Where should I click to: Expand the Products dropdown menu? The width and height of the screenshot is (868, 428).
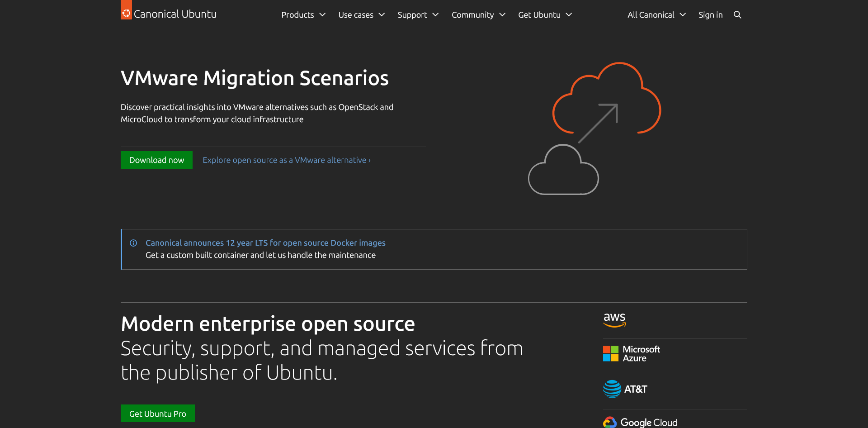tap(303, 15)
